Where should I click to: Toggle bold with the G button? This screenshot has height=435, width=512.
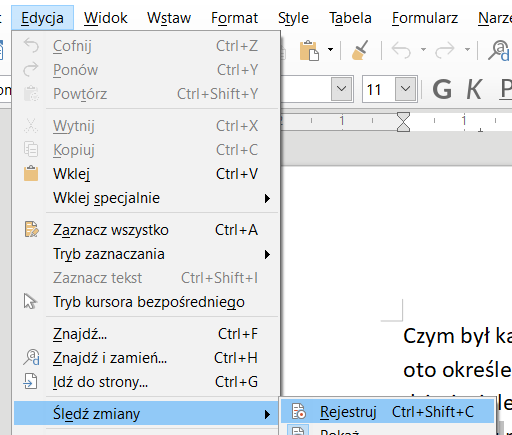[442, 89]
